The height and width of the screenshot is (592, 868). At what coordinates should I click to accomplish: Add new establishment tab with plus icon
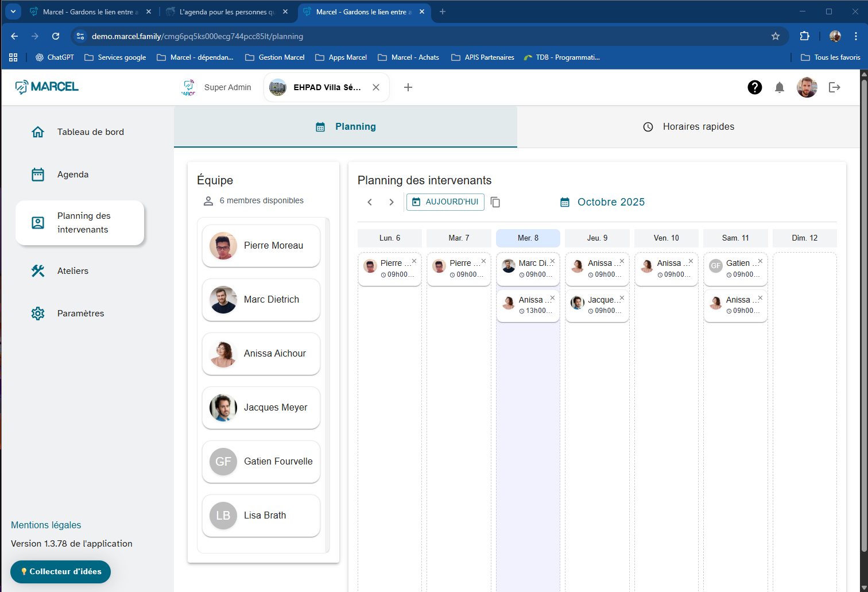[408, 87]
